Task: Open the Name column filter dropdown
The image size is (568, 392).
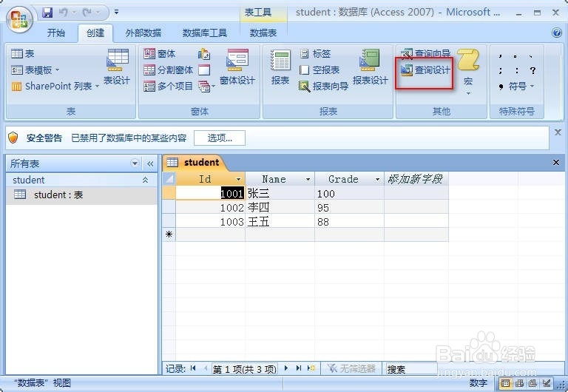Action: [308, 179]
